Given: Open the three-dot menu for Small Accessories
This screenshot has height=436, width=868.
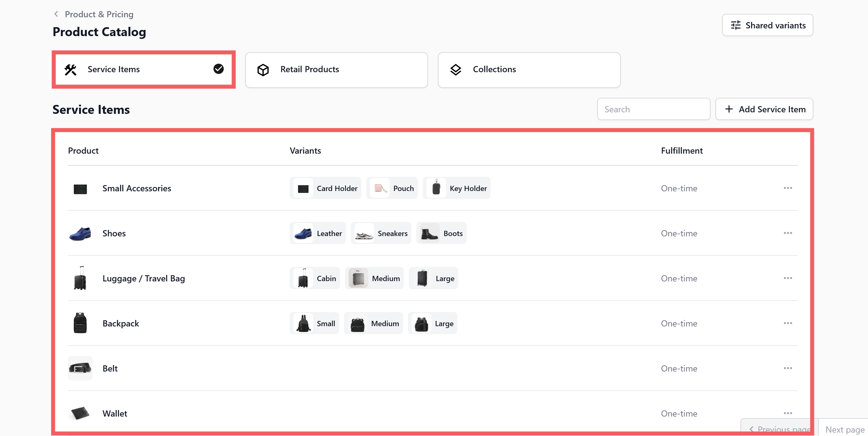Looking at the screenshot, I should (787, 188).
